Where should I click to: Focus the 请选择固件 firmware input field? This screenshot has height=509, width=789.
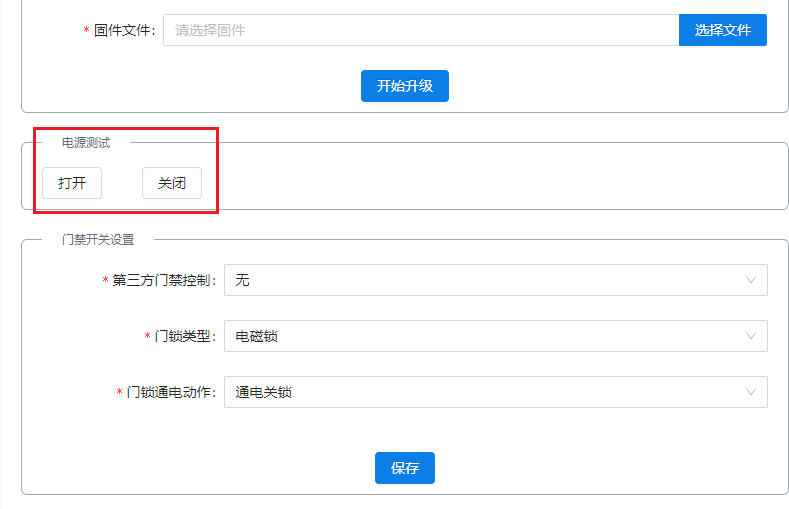pyautogui.click(x=420, y=30)
